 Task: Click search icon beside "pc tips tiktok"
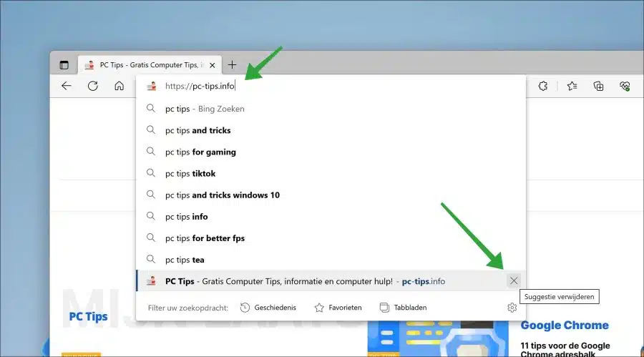tap(151, 173)
